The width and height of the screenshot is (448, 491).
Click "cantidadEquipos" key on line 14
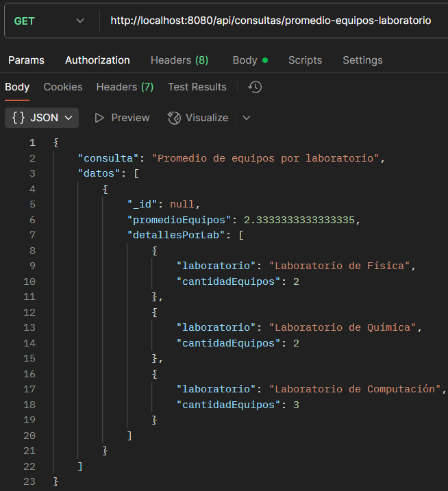click(x=228, y=344)
